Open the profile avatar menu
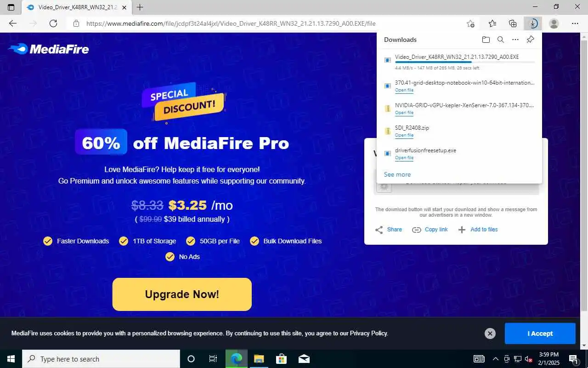Viewport: 588px width, 368px height. (554, 23)
